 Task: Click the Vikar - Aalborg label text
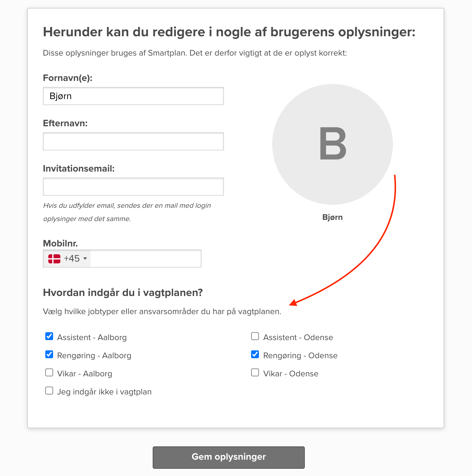[x=85, y=374]
